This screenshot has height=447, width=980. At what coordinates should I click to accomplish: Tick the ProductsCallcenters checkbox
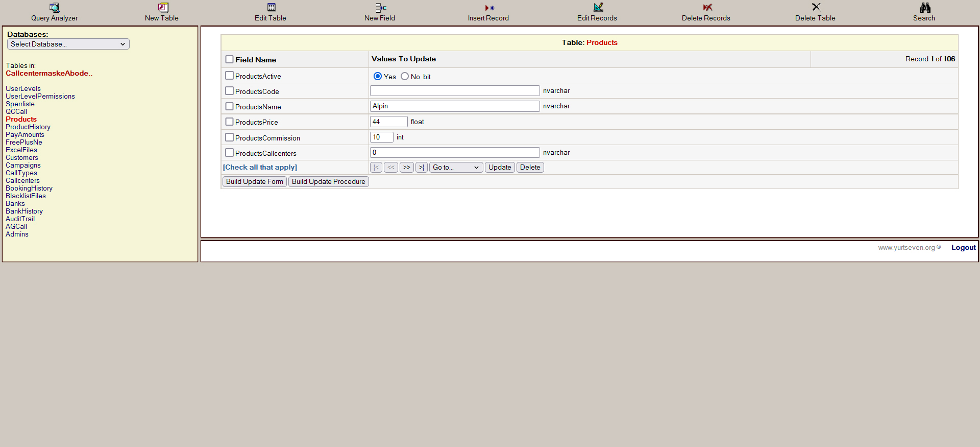point(229,153)
